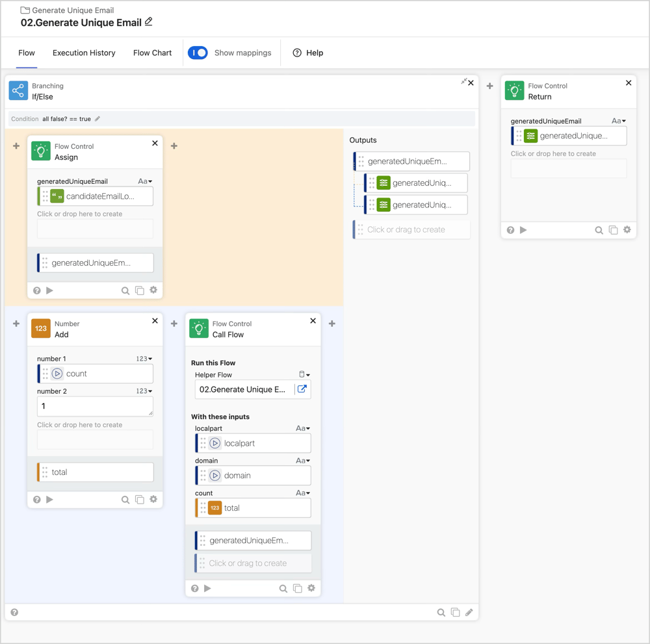The width and height of the screenshot is (650, 644).
Task: Run the Assign step with its play icon
Action: point(50,290)
